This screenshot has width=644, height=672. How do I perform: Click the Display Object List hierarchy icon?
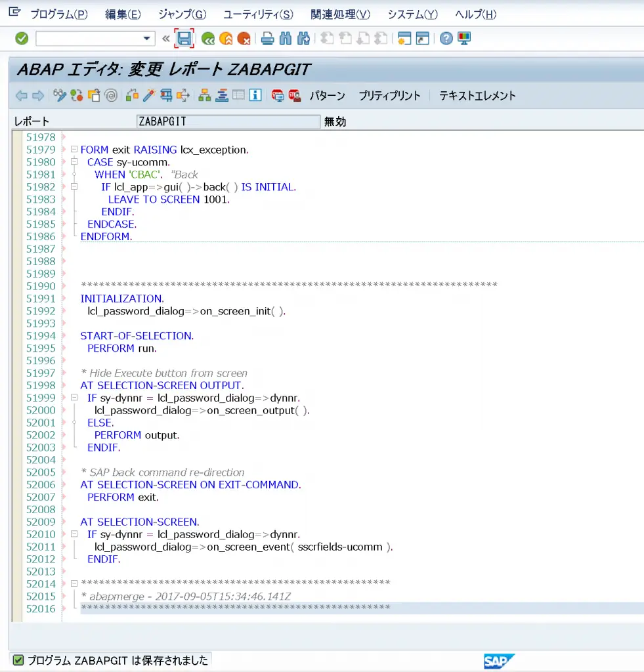click(205, 95)
